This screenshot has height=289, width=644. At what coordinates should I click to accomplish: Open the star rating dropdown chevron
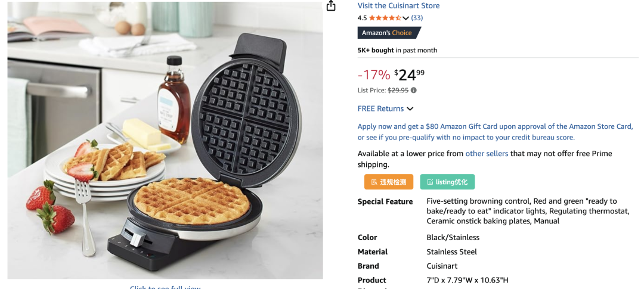pos(406,18)
